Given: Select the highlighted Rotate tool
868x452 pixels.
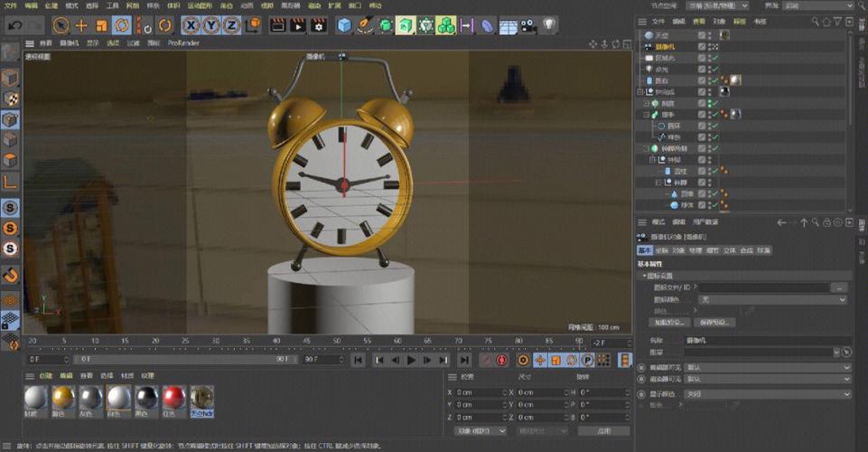Looking at the screenshot, I should coord(122,25).
